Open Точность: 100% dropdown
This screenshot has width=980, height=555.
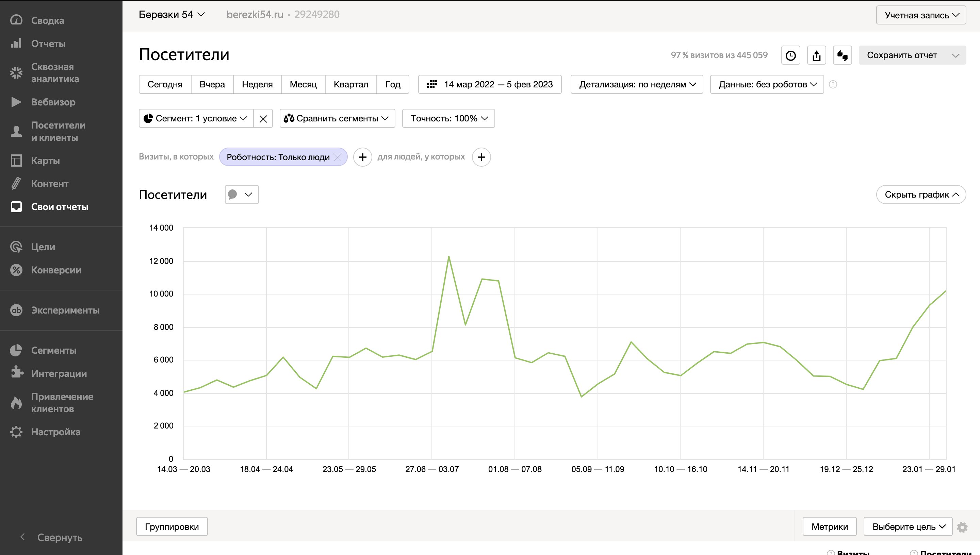[448, 119]
